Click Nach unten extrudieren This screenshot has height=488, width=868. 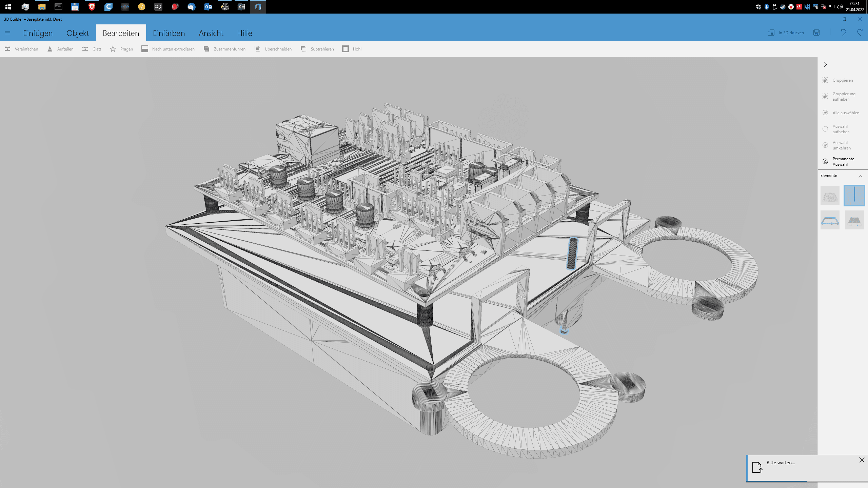(x=168, y=49)
